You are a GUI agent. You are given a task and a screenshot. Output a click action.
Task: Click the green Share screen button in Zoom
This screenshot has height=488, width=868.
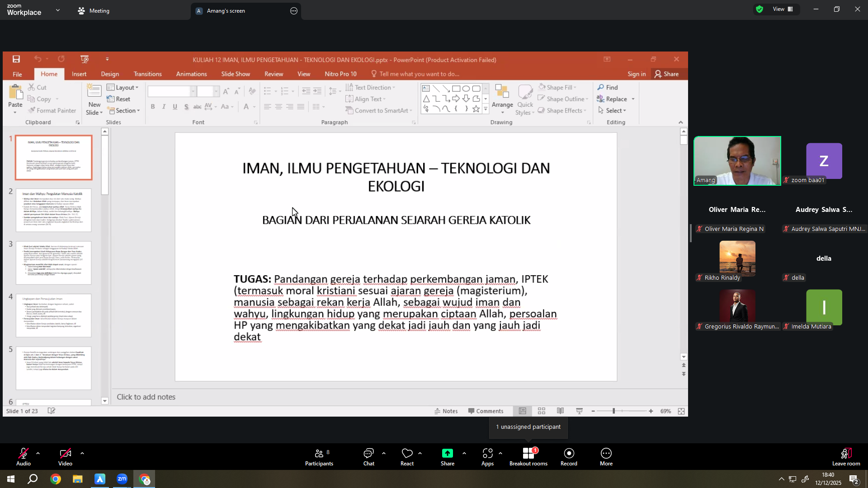(448, 457)
